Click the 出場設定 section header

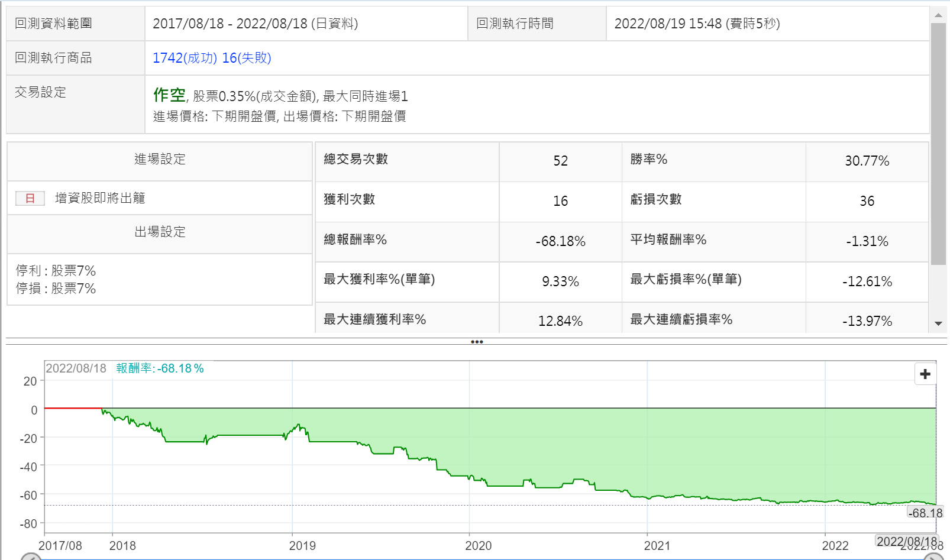(x=160, y=232)
